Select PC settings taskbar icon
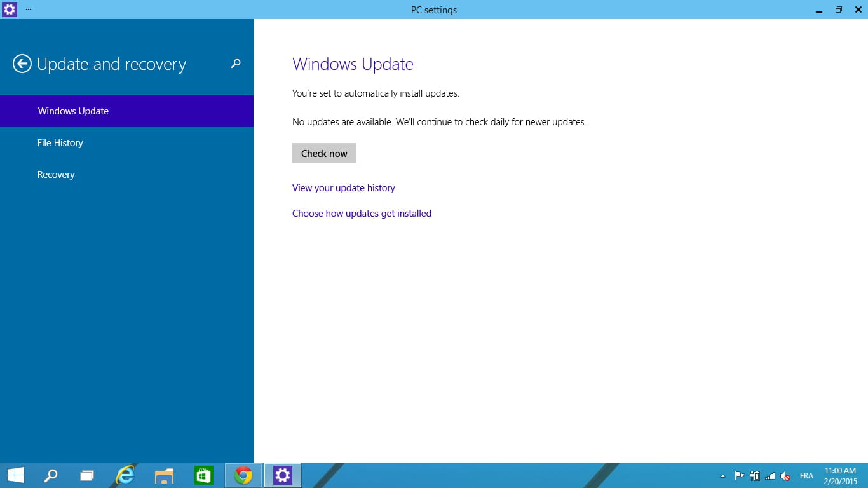This screenshot has height=488, width=868. coord(282,475)
